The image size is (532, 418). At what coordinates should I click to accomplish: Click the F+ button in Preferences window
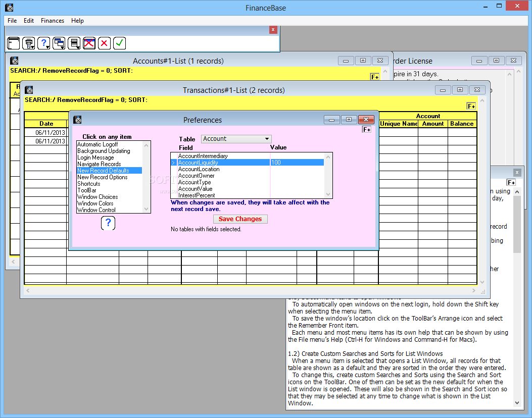click(367, 130)
